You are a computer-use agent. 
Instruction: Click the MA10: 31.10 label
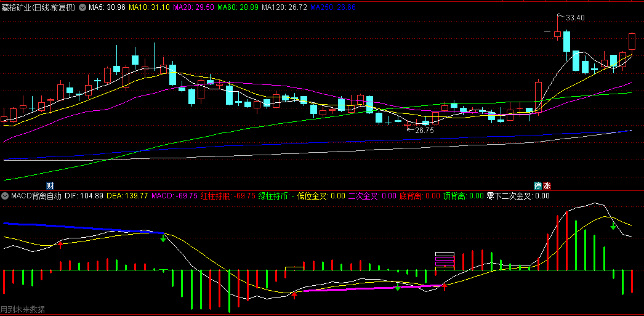150,7
